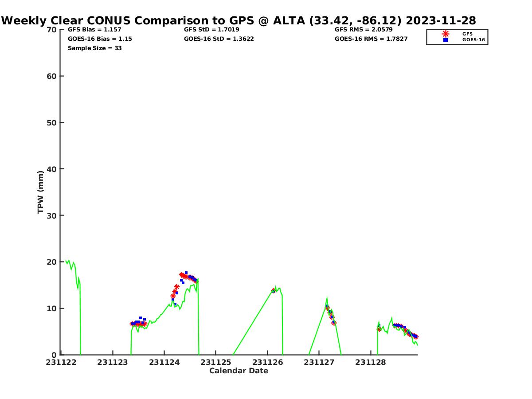Select the GOES-16 label in the legend
Image resolution: width=532 pixels, height=399 pixels.
[x=473, y=40]
